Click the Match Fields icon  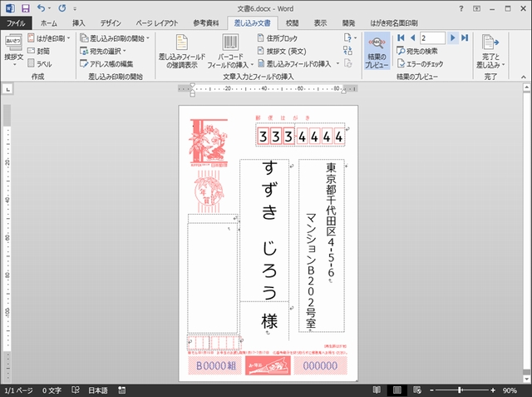click(x=347, y=51)
